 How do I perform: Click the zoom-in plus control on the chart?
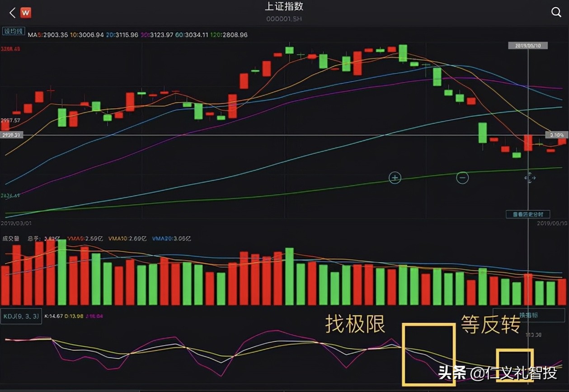pyautogui.click(x=395, y=178)
